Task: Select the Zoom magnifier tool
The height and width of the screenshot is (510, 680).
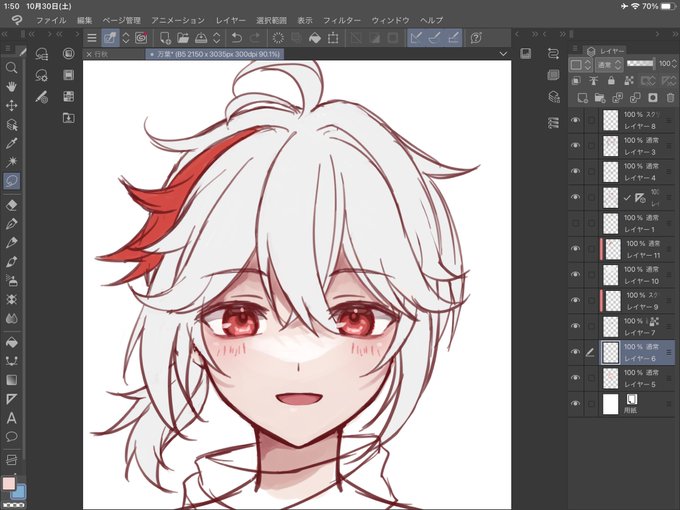Action: (x=12, y=67)
